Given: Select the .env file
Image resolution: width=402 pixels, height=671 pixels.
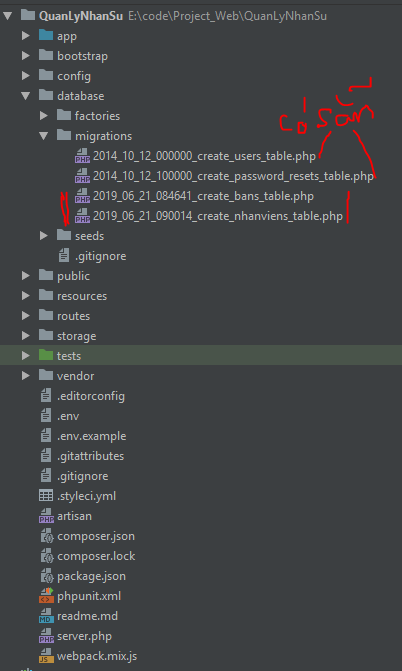Looking at the screenshot, I should 68,416.
